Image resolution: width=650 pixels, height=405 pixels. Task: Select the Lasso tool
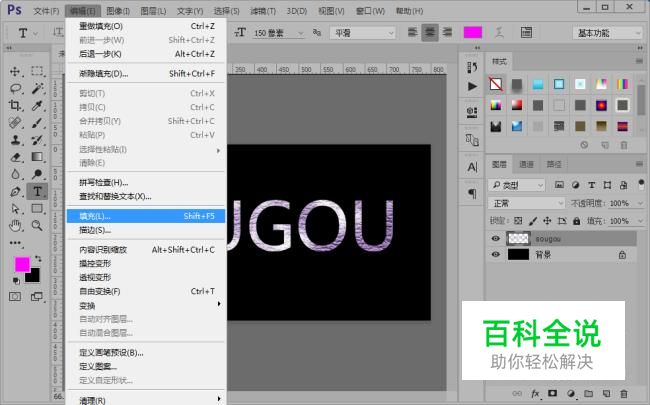(x=15, y=88)
